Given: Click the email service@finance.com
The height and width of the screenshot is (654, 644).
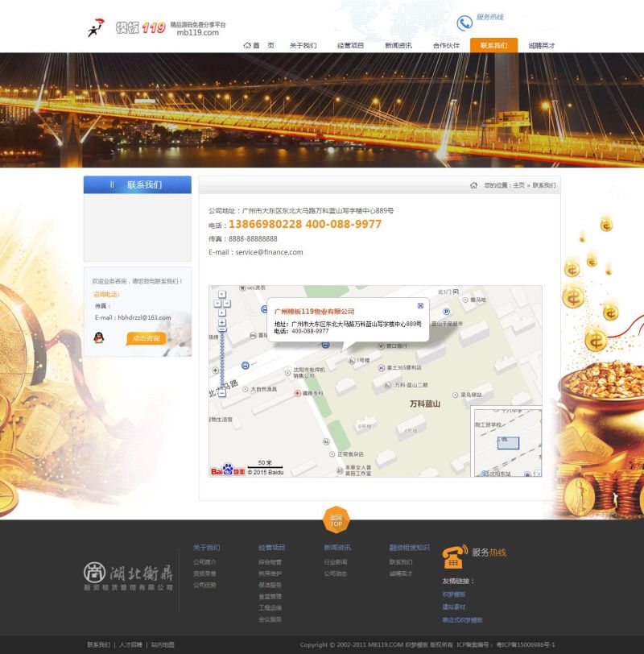Looking at the screenshot, I should point(269,252).
